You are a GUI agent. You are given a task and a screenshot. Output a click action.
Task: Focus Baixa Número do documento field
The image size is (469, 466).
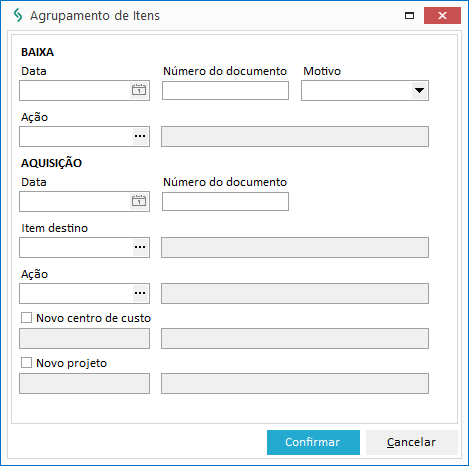click(x=225, y=90)
